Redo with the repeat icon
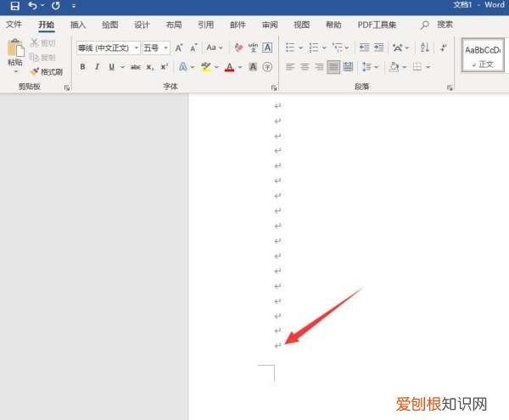The width and height of the screenshot is (509, 420). coord(55,6)
